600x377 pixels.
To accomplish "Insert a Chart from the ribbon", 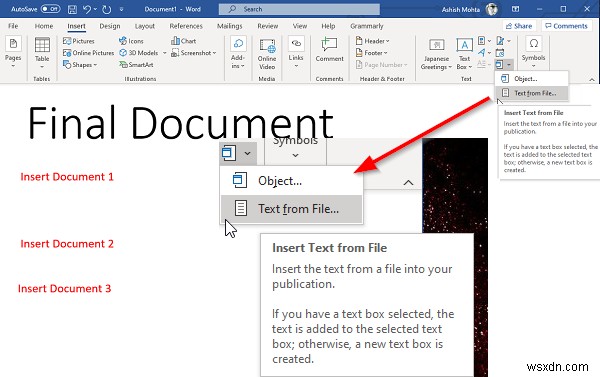I will (184, 41).
